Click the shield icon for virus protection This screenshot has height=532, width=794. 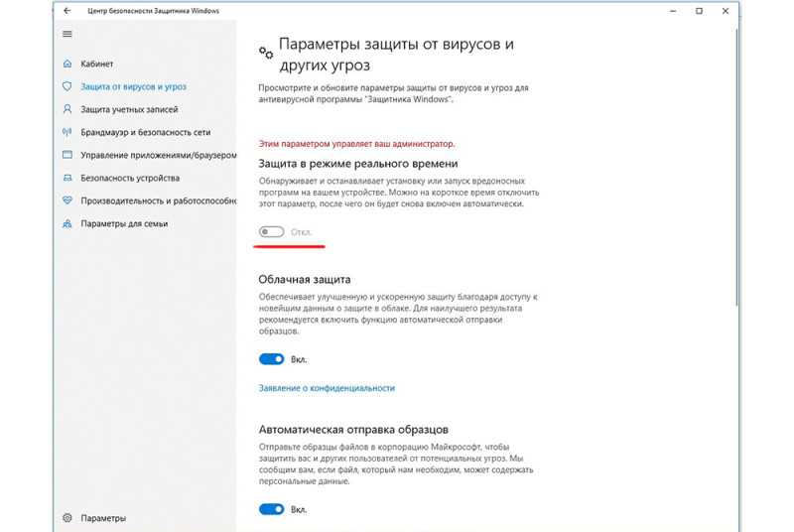[67, 86]
